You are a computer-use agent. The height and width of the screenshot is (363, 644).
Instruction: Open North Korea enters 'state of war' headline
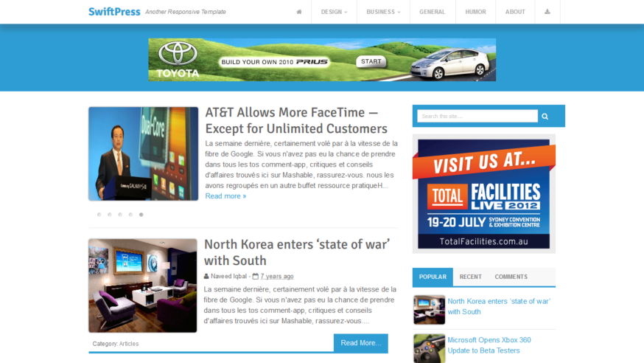coord(297,252)
